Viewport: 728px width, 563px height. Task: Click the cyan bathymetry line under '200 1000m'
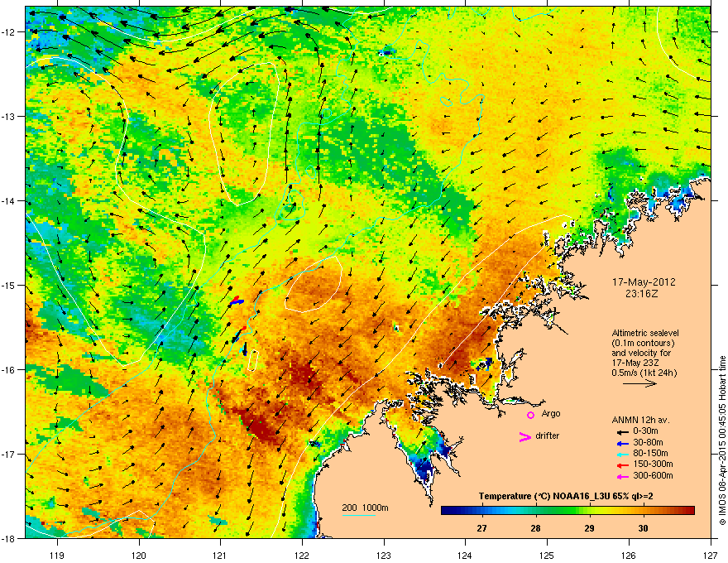coord(359,515)
